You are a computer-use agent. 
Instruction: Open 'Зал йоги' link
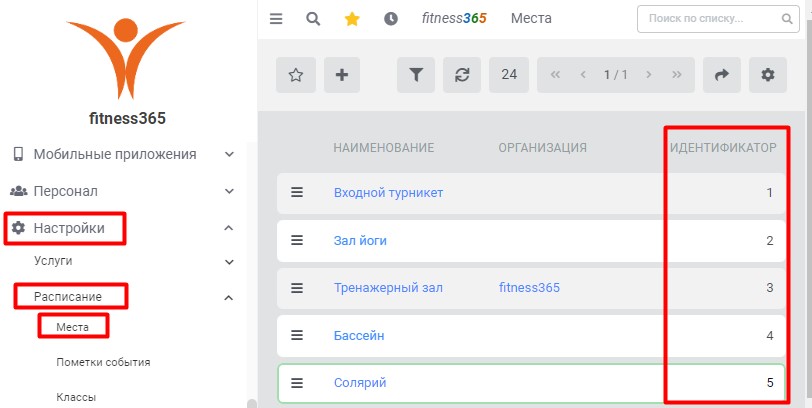(x=360, y=241)
